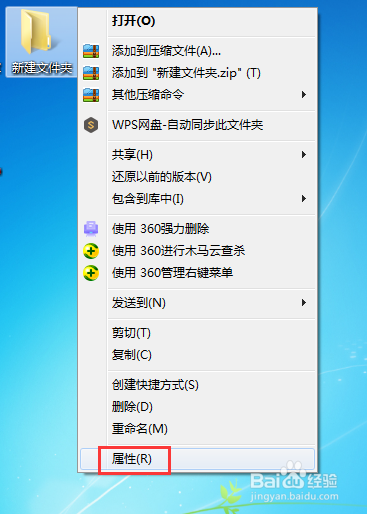Click the 360 icon beside 管理右键菜单
Screen dimensions: 367x514
tap(91, 273)
